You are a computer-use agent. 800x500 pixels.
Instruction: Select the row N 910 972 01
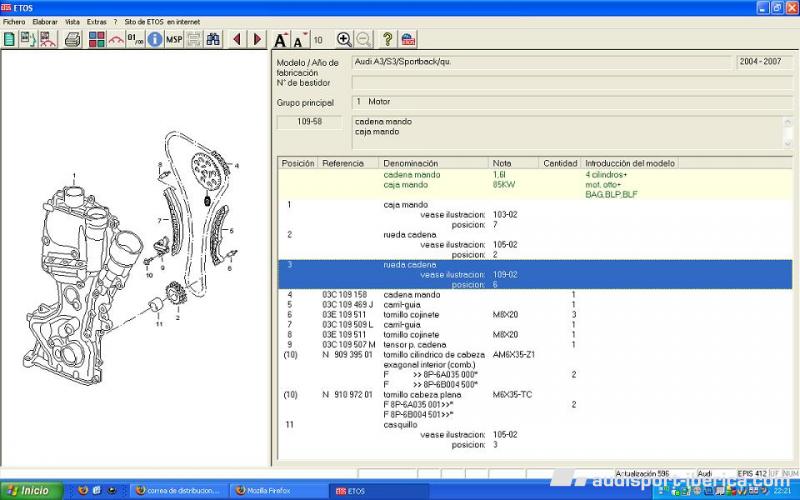tap(535, 405)
